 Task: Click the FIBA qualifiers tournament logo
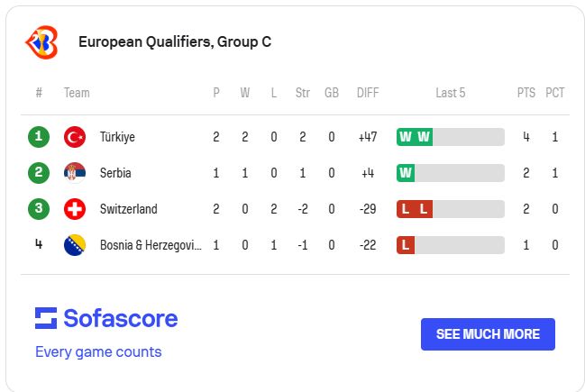coord(41,41)
